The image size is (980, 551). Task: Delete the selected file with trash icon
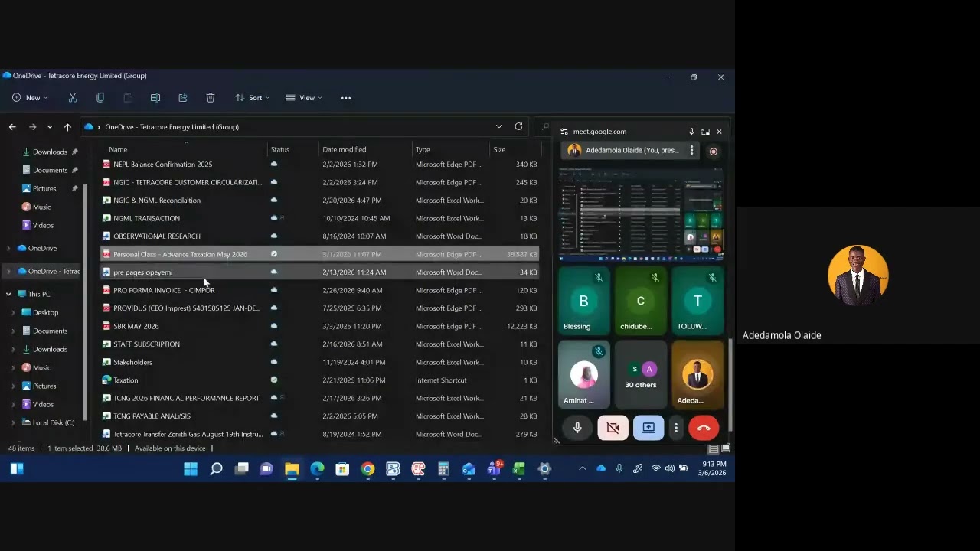211,98
